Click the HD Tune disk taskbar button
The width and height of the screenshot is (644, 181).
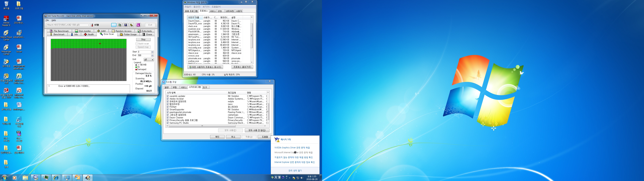click(88, 178)
